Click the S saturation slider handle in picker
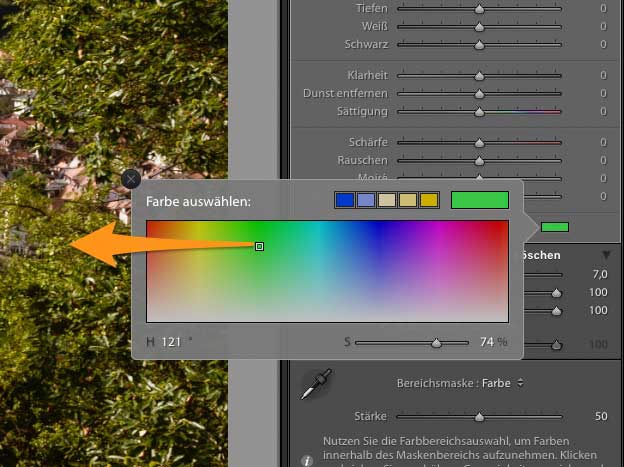Screen dimensions: 624x467 (437, 343)
